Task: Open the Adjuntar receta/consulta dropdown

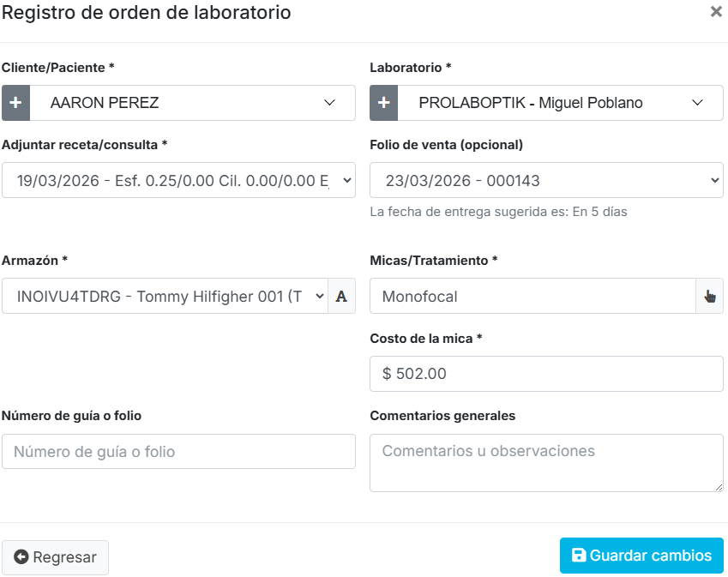Action: pyautogui.click(x=178, y=180)
